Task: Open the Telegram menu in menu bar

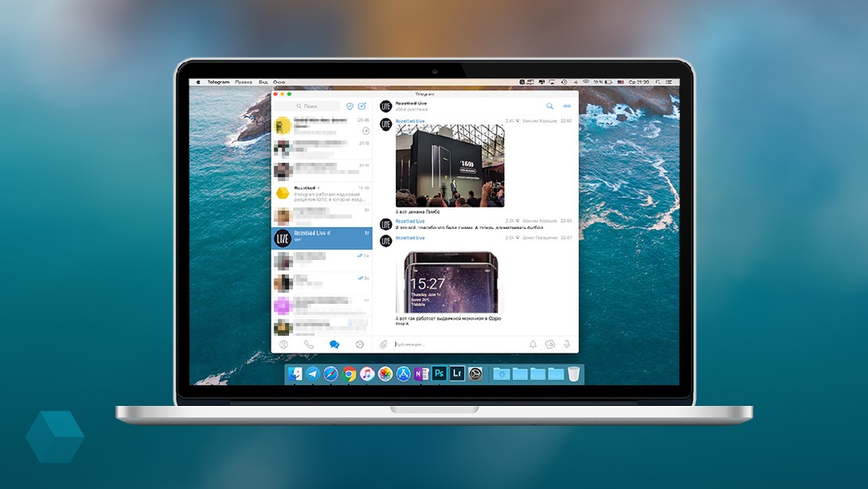Action: click(x=218, y=82)
